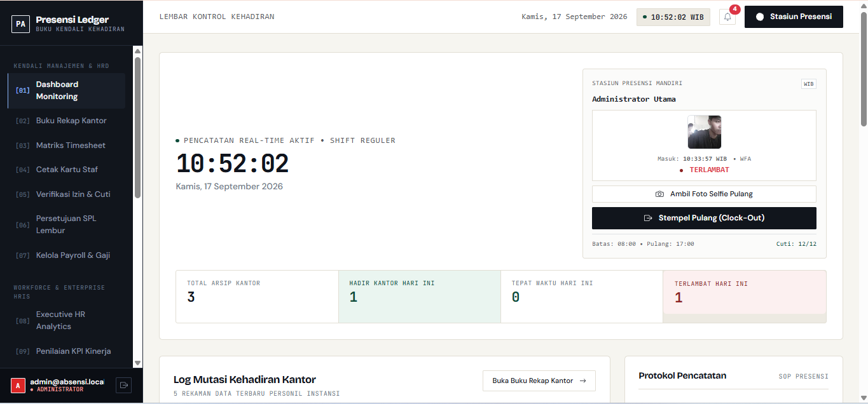Click the red admin avatar badge

18,385
